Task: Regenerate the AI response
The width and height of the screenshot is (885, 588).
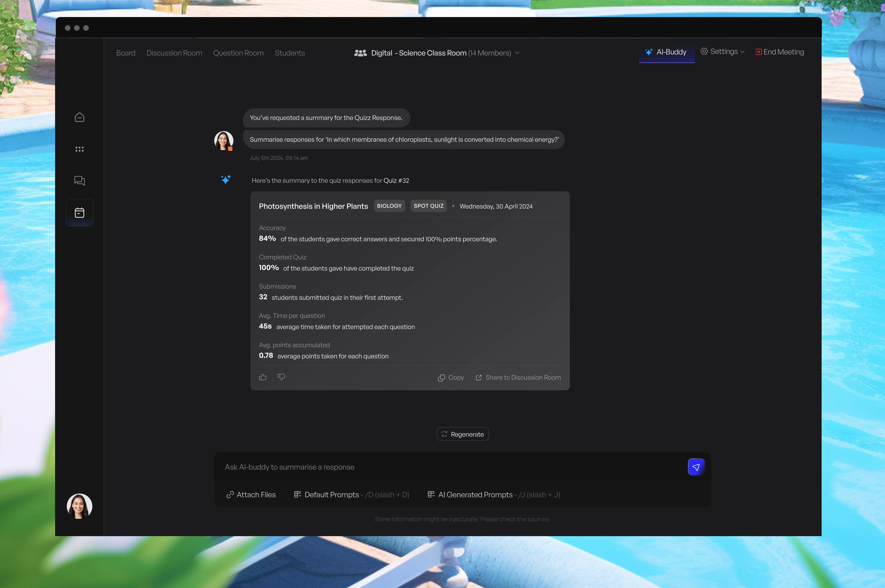Action: 463,434
